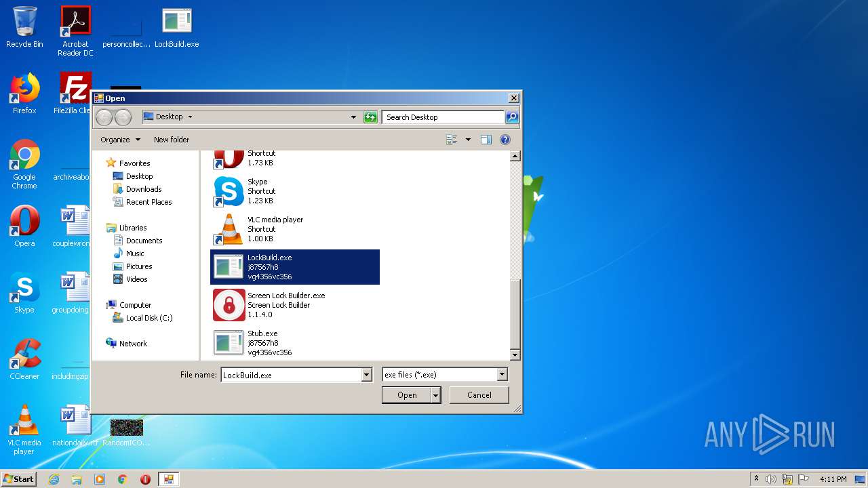Open Chrome from the taskbar

pos(122,479)
